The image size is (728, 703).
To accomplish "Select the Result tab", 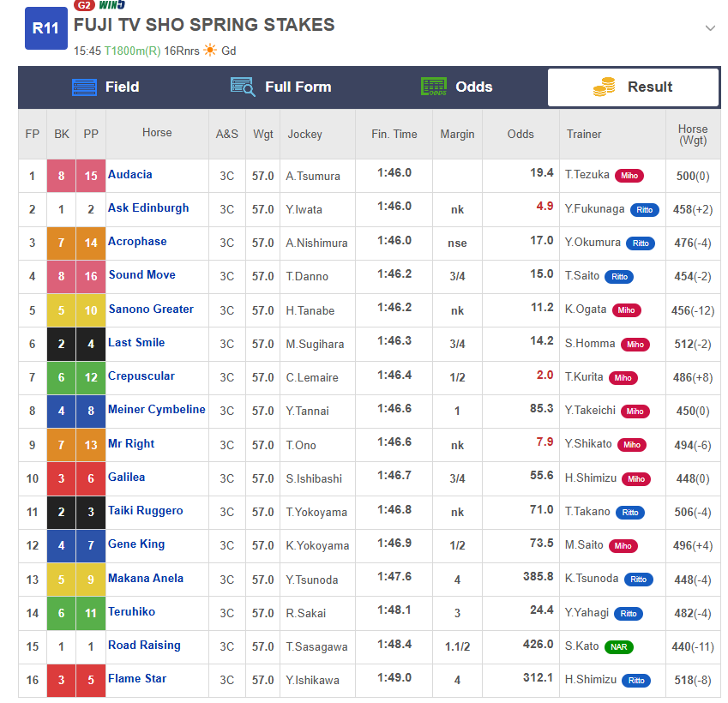I will coord(634,87).
